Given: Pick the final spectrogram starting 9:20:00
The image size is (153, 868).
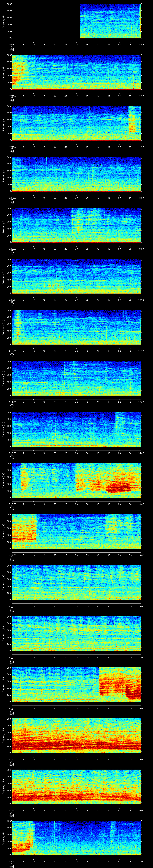Looking at the screenshot, I should point(77,838).
